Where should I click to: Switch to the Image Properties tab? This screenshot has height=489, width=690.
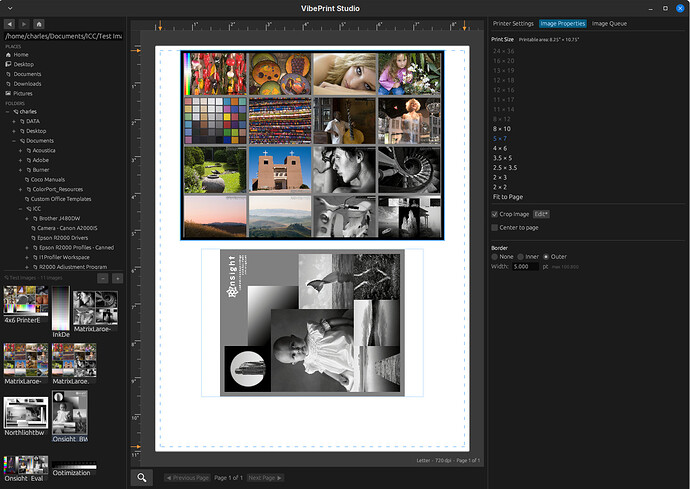pos(563,24)
